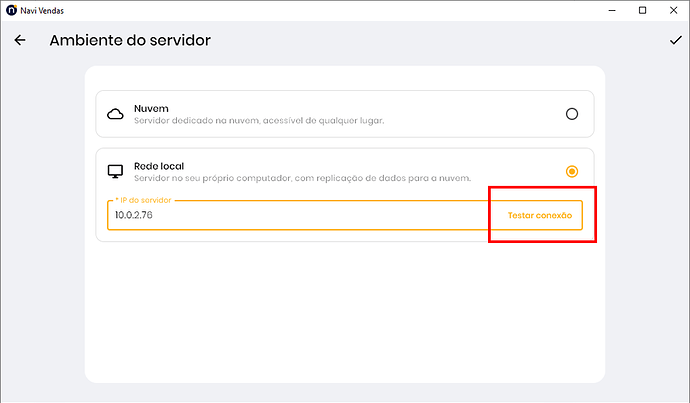Select the Rede local radio button
The height and width of the screenshot is (403, 690).
pos(572,171)
